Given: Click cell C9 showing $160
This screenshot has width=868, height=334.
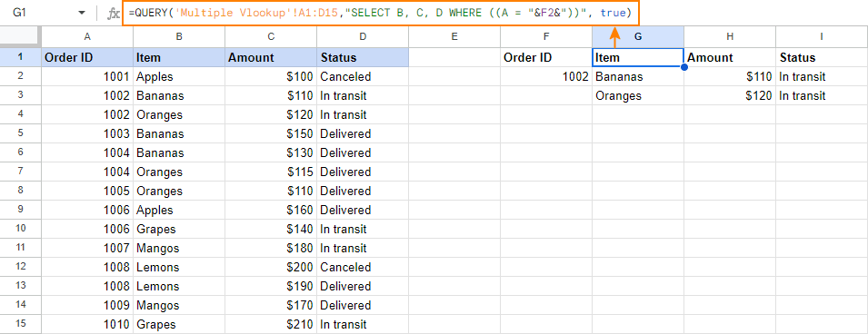Looking at the screenshot, I should point(271,211).
